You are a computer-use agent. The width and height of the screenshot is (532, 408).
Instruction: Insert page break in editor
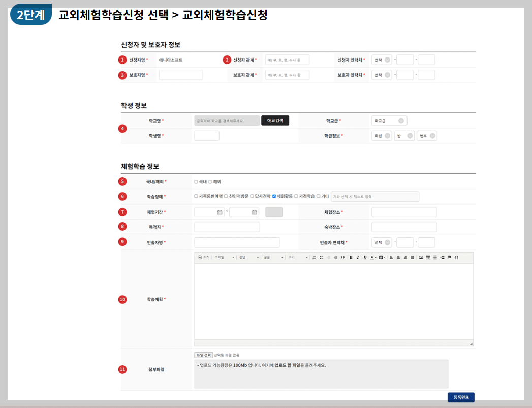tap(442, 257)
